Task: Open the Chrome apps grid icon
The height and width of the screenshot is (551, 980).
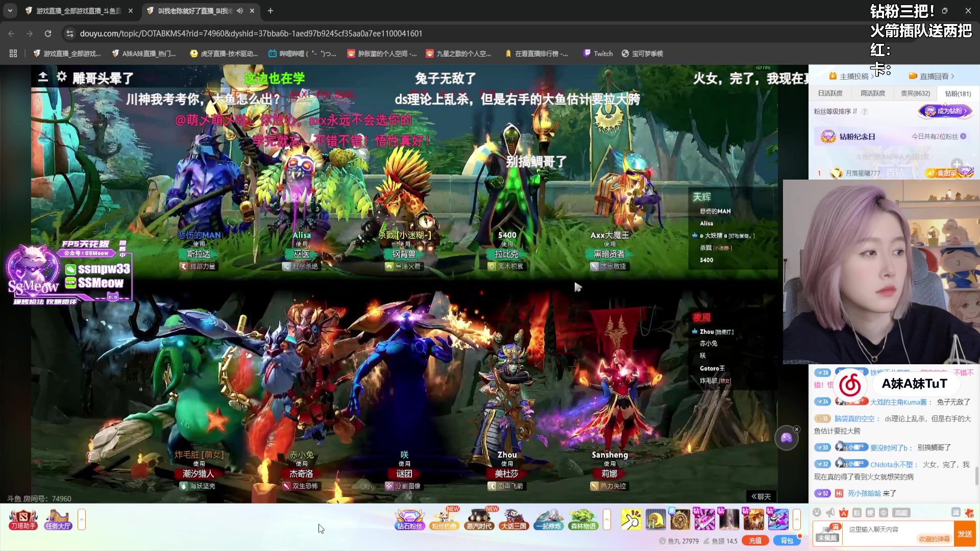Action: [x=13, y=54]
